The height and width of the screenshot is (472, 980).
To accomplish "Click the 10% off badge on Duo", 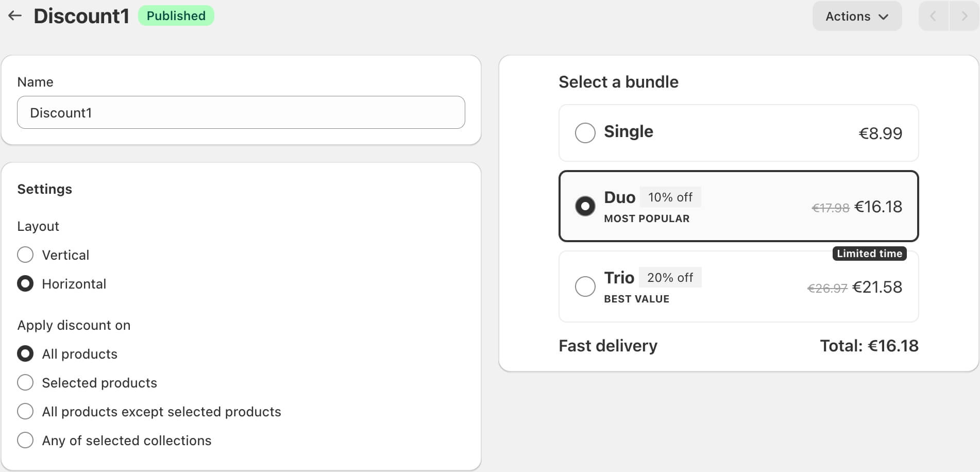I will coord(670,197).
